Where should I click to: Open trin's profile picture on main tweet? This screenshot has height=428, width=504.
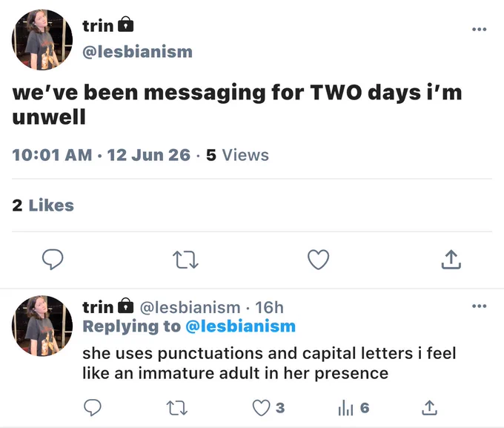coord(42,39)
